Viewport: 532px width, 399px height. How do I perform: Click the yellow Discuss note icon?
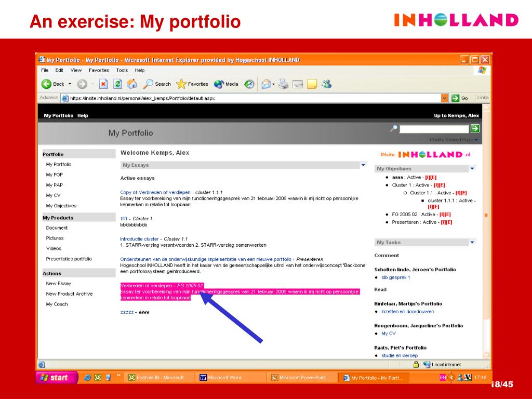click(312, 84)
